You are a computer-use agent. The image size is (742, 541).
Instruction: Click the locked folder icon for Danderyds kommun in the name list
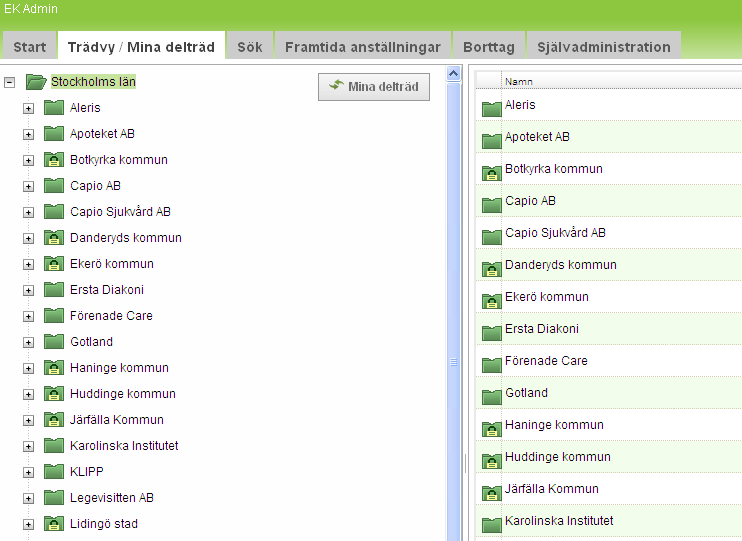pos(492,269)
